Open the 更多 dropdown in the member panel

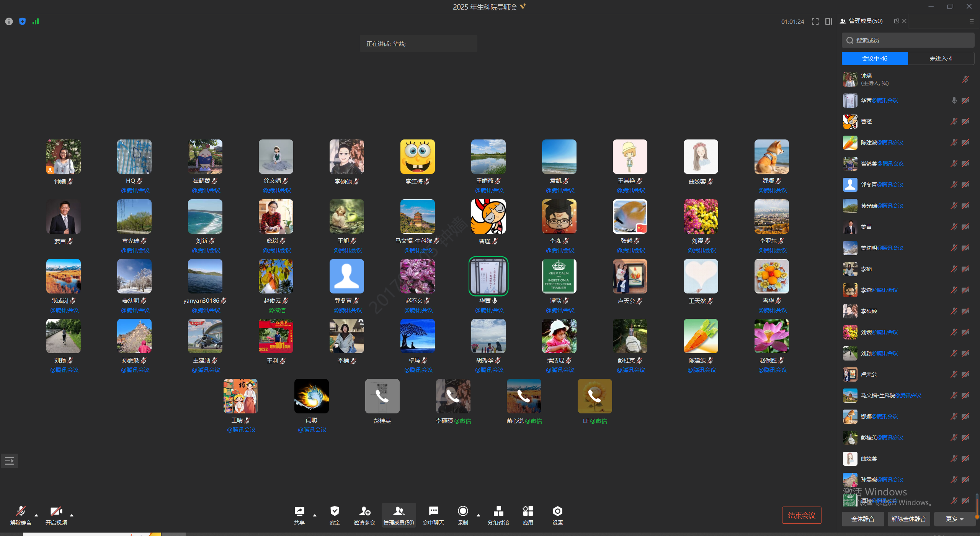tap(954, 519)
